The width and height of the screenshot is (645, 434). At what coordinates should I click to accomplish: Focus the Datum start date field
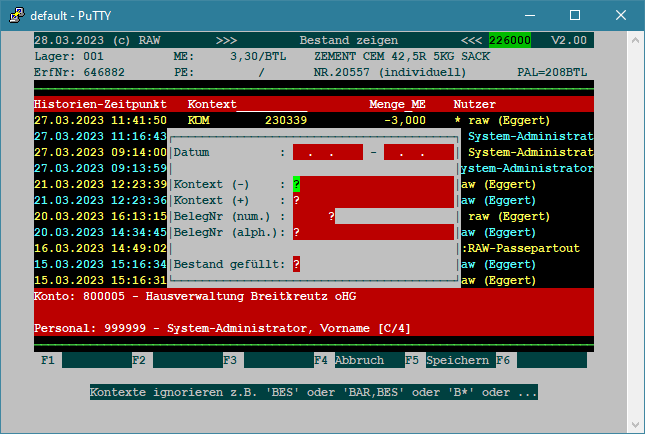[x=327, y=152]
